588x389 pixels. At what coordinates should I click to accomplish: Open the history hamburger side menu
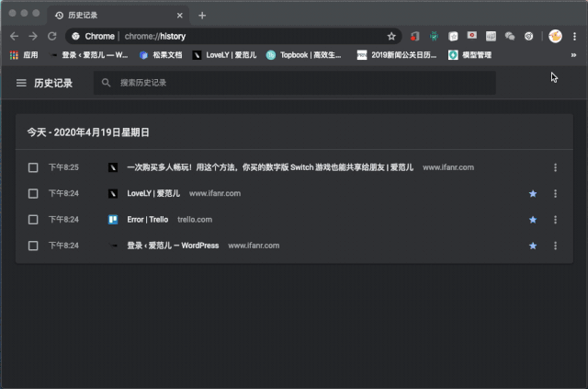click(21, 83)
